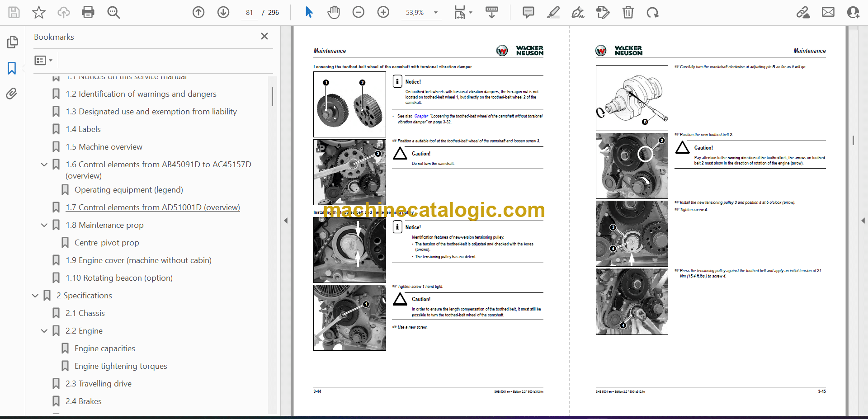The image size is (868, 419).
Task: Toggle the Bookmarks panel sidebar icon
Action: coord(12,68)
